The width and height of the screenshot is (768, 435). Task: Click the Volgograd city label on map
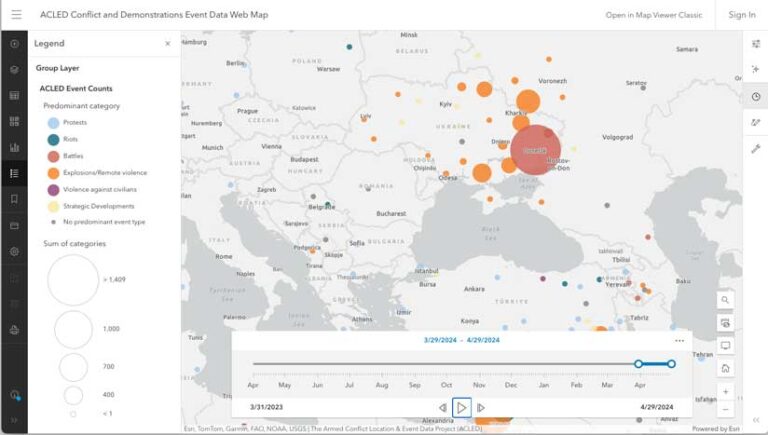click(617, 137)
